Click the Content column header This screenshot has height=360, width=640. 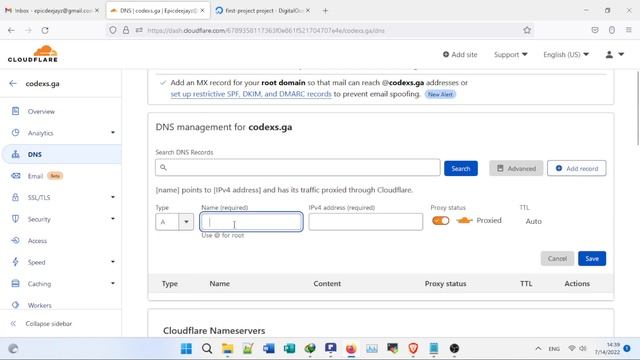point(327,284)
